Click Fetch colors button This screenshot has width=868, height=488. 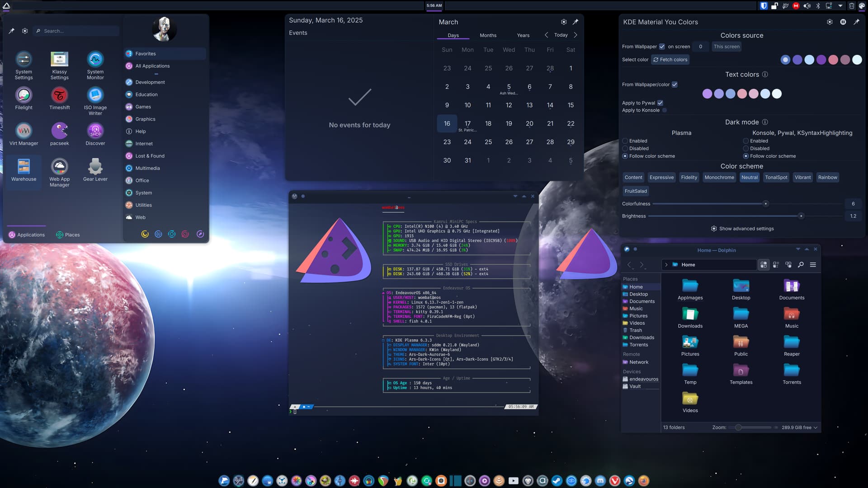[x=670, y=60]
